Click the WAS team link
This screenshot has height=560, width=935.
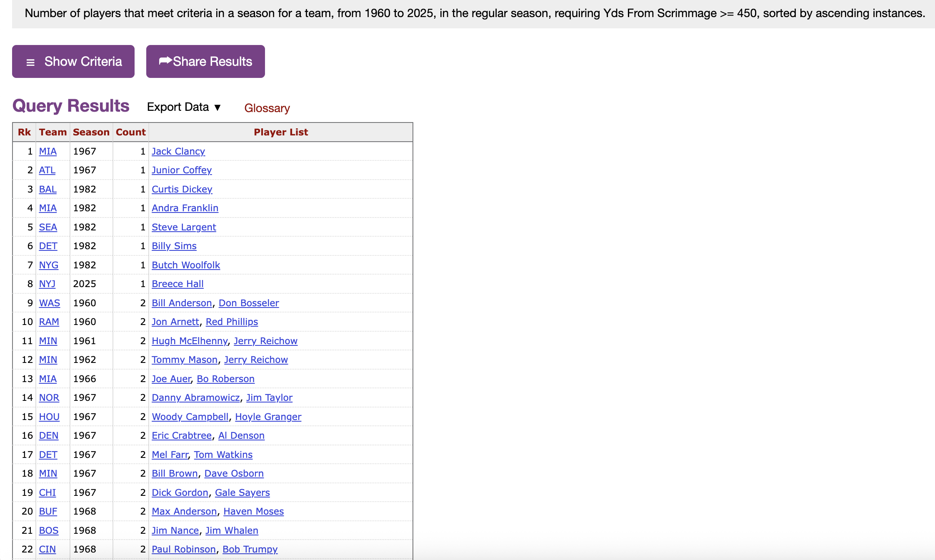point(49,303)
